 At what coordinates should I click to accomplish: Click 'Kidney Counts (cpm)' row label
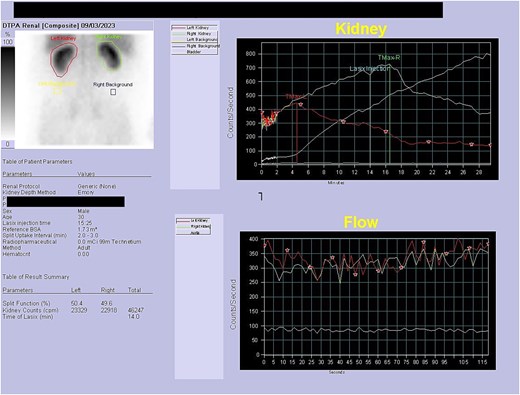tap(30, 310)
